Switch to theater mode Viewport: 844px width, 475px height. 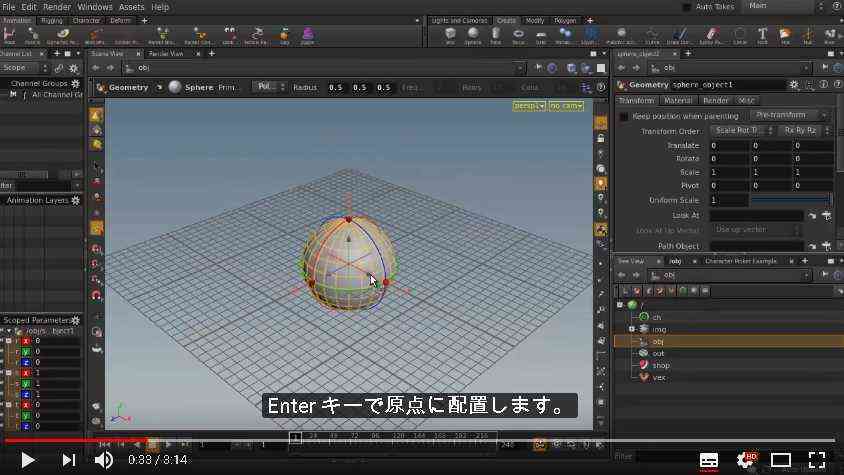(x=780, y=460)
